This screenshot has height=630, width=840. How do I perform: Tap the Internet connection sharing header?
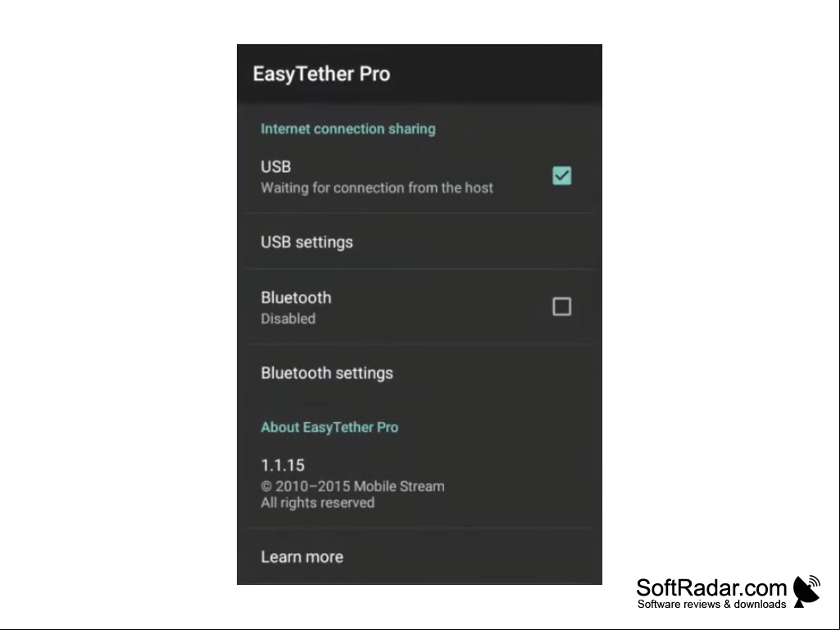[x=348, y=129]
